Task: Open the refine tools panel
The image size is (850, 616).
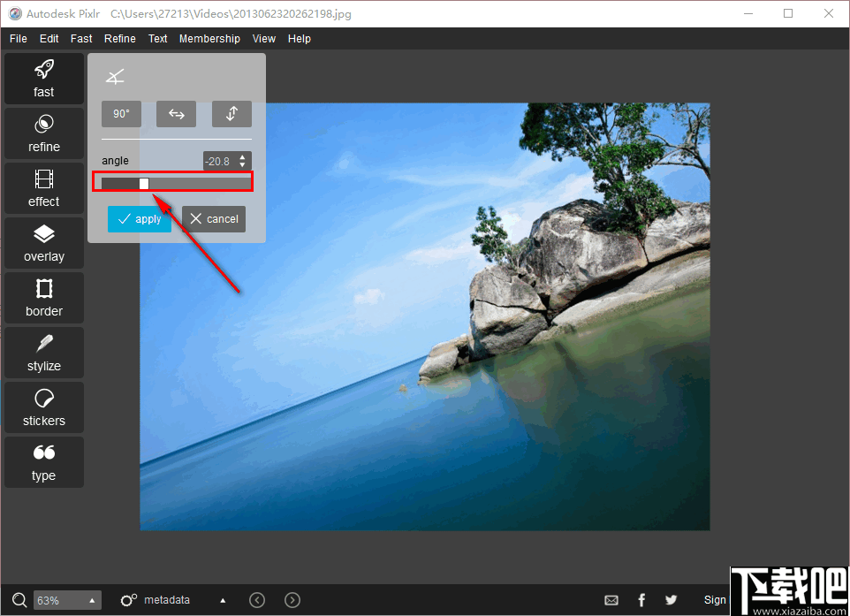Action: pos(44,133)
